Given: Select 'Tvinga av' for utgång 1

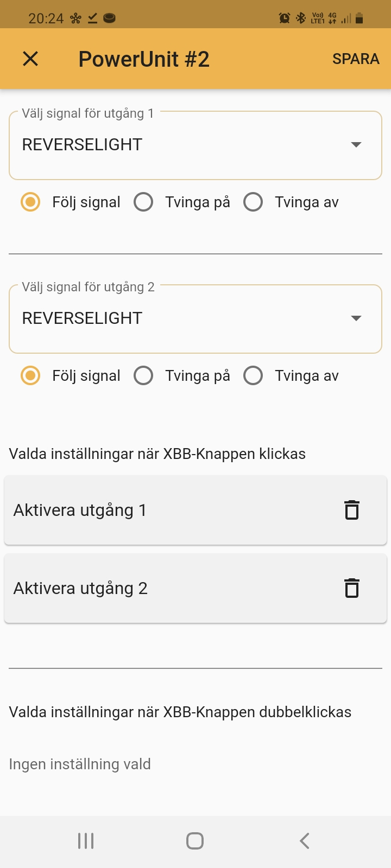Looking at the screenshot, I should coord(253,202).
